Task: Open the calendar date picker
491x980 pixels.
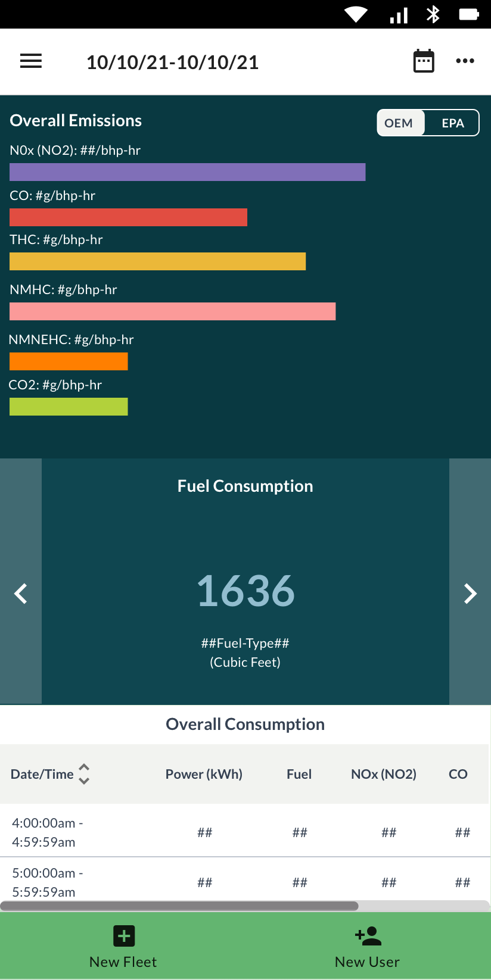Action: (424, 61)
